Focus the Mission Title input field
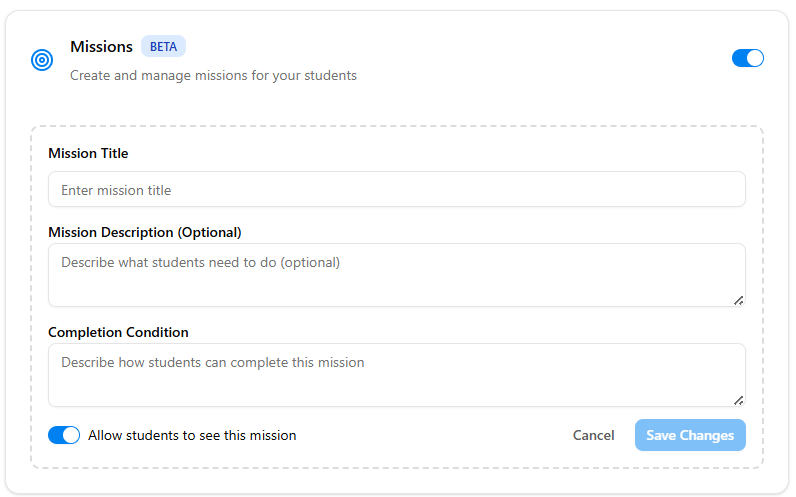The image size is (796, 497). [x=396, y=190]
